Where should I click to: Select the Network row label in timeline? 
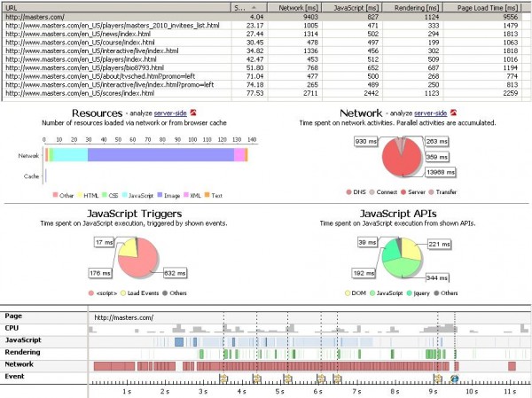pyautogui.click(x=19, y=364)
